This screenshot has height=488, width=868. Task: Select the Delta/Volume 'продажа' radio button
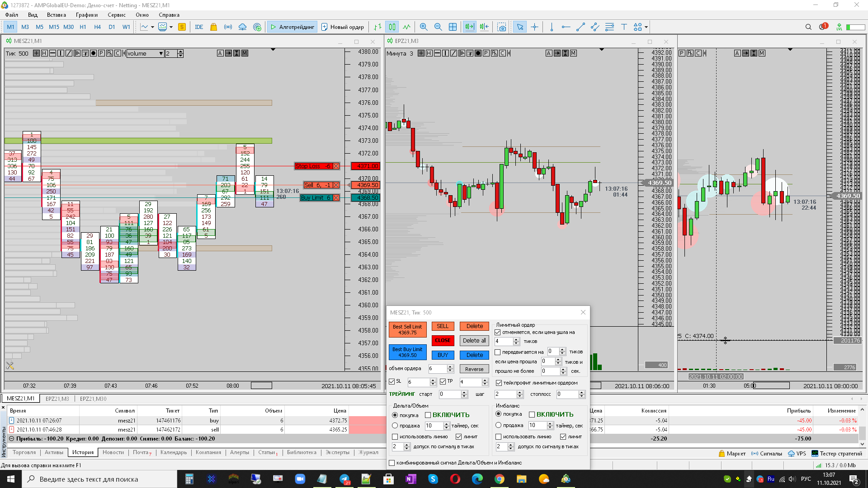point(395,426)
